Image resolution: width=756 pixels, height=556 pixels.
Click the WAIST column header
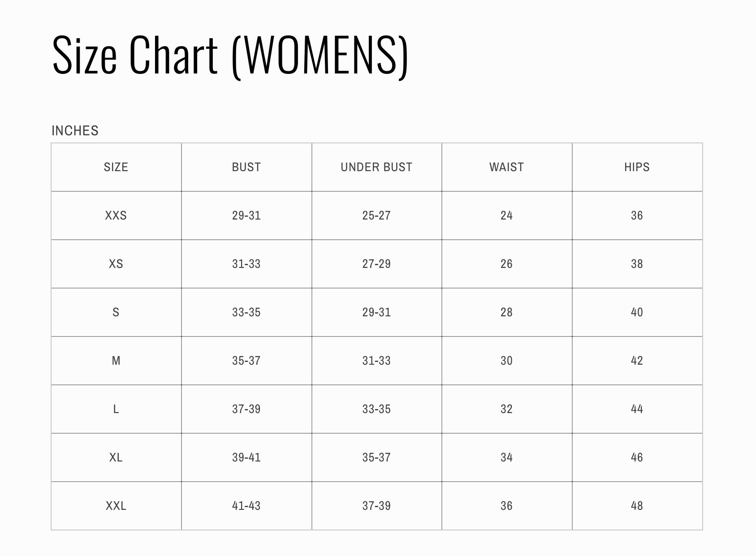click(x=506, y=167)
